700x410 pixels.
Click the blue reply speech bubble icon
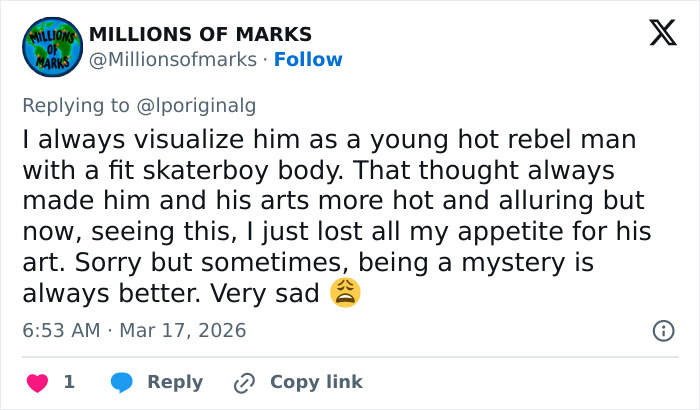pyautogui.click(x=122, y=382)
